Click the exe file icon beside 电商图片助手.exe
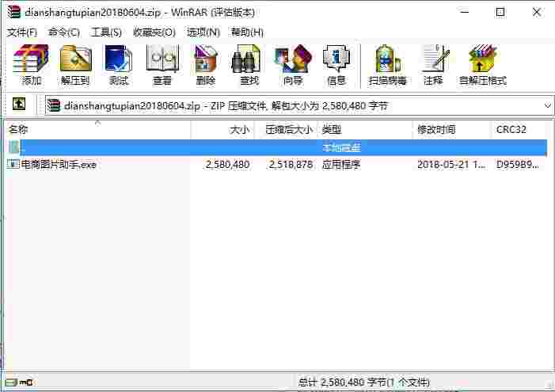The height and width of the screenshot is (392, 555). pos(13,164)
